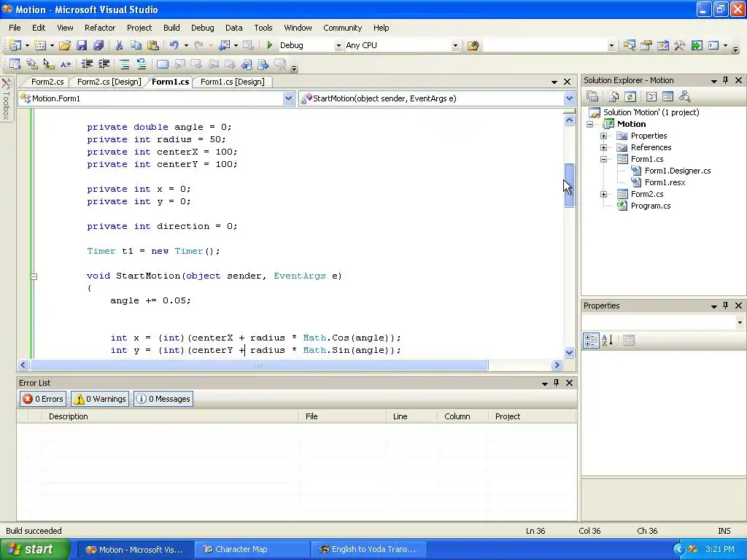Toggle the 0 Errors filter button

pyautogui.click(x=43, y=399)
